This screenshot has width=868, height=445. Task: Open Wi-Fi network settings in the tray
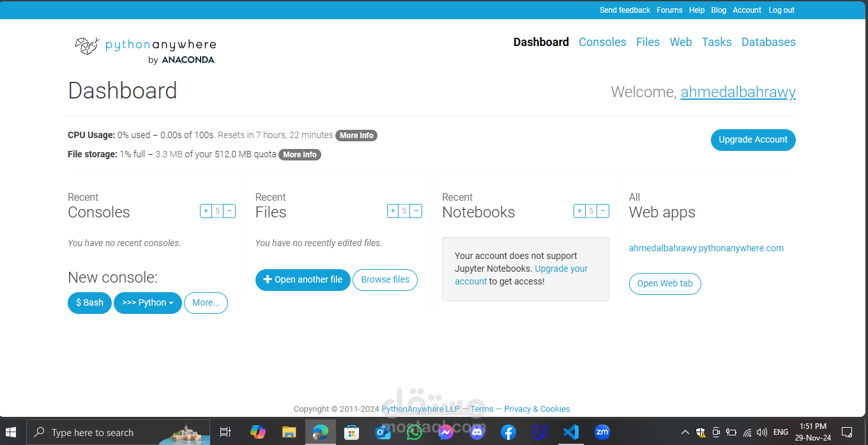(x=747, y=432)
